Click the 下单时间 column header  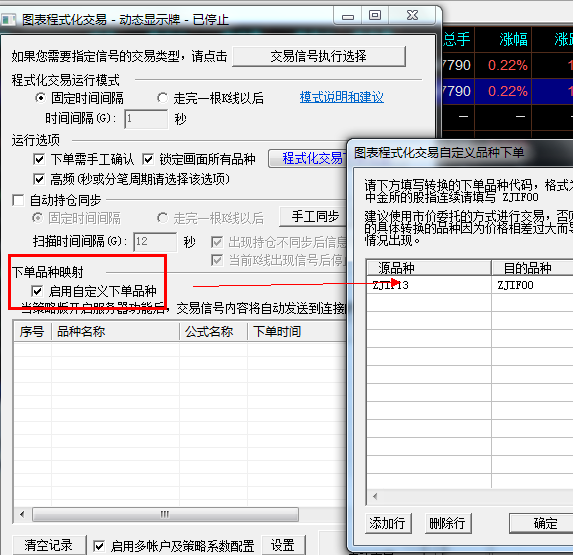297,332
